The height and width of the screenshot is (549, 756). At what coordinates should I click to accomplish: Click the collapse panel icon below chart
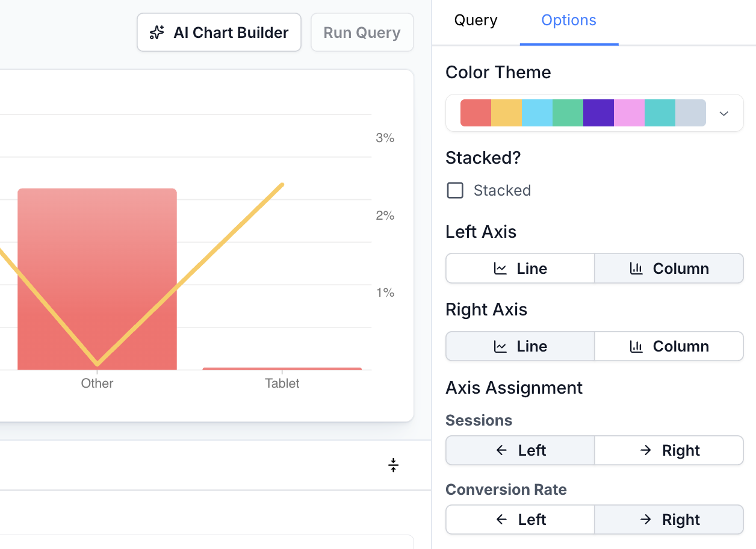pos(393,465)
